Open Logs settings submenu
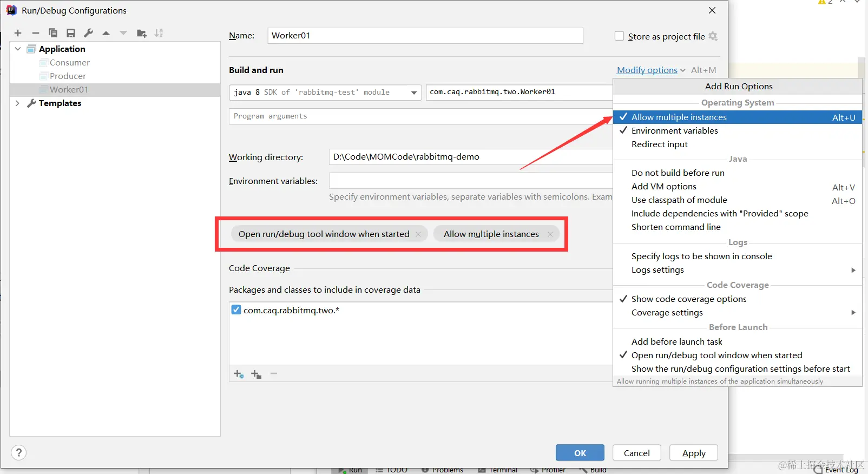The width and height of the screenshot is (868, 474). [x=738, y=269]
